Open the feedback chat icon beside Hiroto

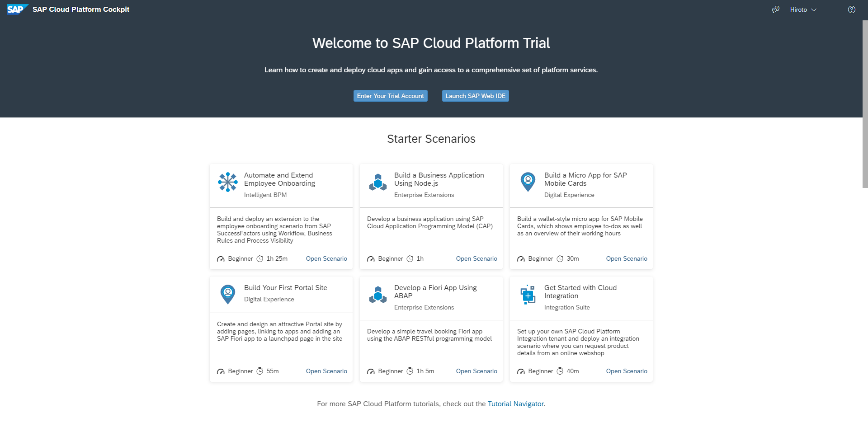click(x=776, y=9)
